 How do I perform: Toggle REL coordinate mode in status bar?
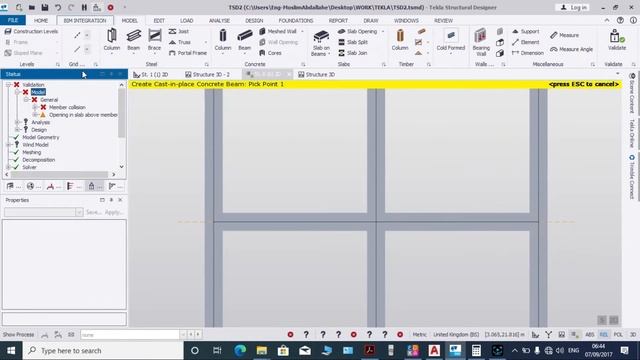click(604, 334)
